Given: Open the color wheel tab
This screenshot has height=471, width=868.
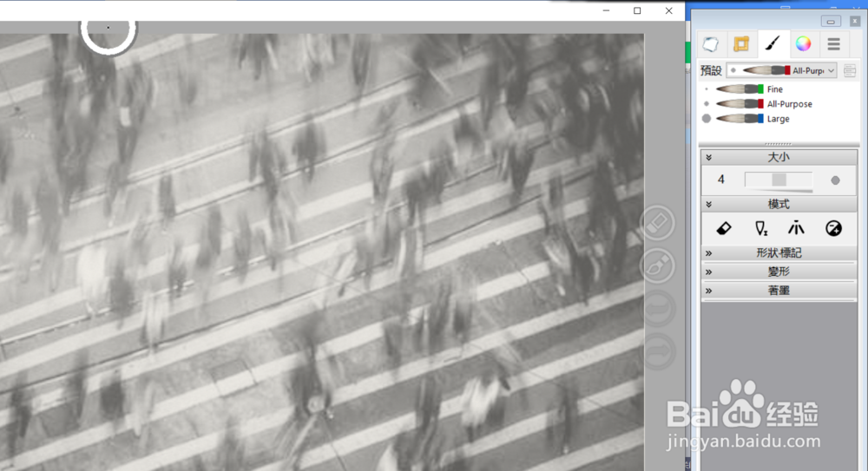Looking at the screenshot, I should click(803, 44).
